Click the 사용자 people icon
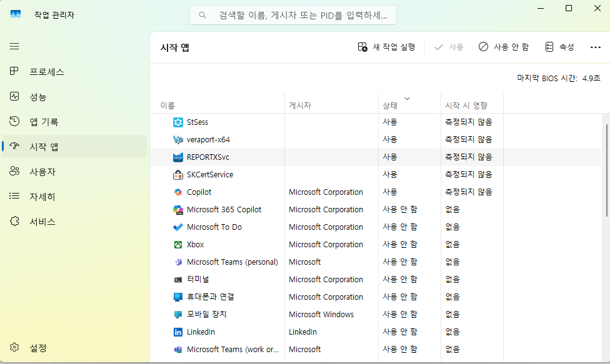 [14, 171]
